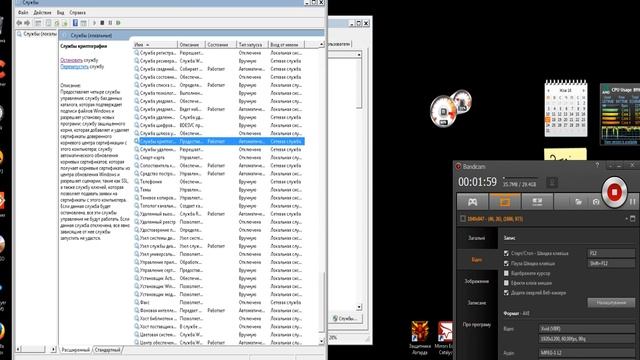Image resolution: width=640 pixels, height=360 pixels.
Task: Toggle show mouse cursor checkbox in Bandicam
Action: pos(506,273)
